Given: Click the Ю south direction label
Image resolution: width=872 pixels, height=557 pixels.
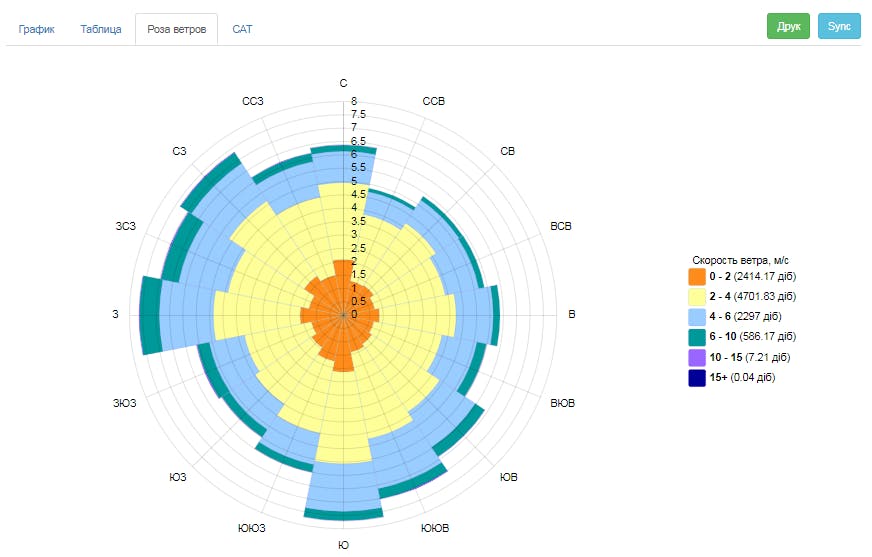Looking at the screenshot, I should coord(343,546).
